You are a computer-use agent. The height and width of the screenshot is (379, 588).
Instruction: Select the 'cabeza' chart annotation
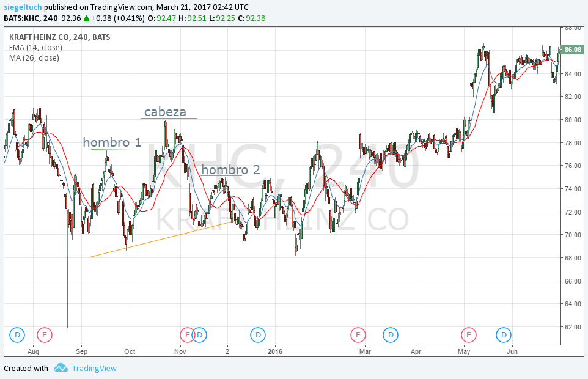166,112
